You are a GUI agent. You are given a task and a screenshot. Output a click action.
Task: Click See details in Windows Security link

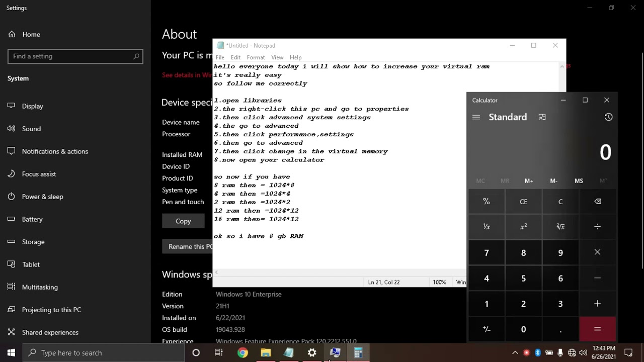187,75
